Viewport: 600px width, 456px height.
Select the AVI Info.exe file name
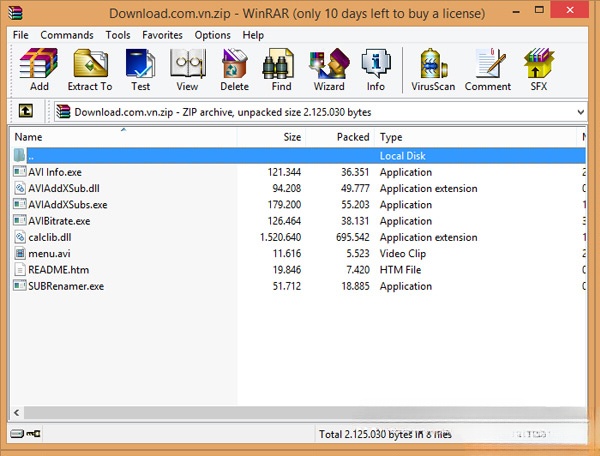click(x=55, y=172)
